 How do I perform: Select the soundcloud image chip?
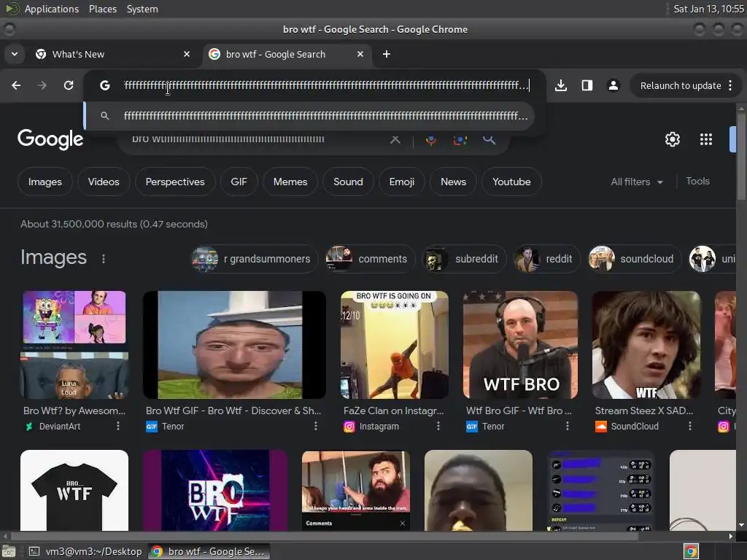click(634, 259)
